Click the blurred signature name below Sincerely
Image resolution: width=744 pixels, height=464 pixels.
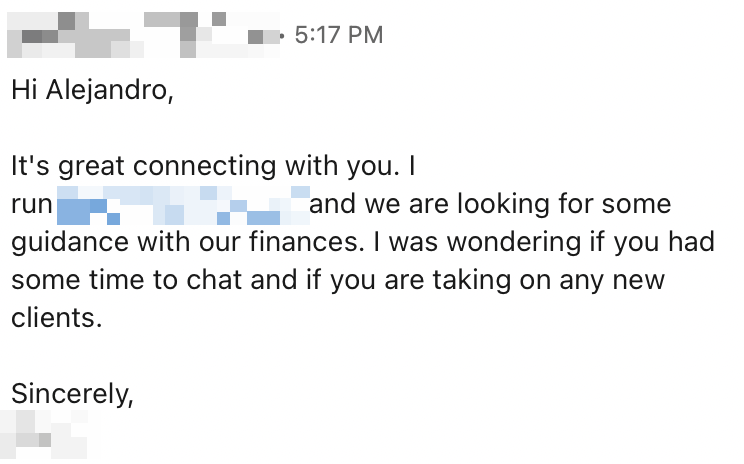[51, 435]
